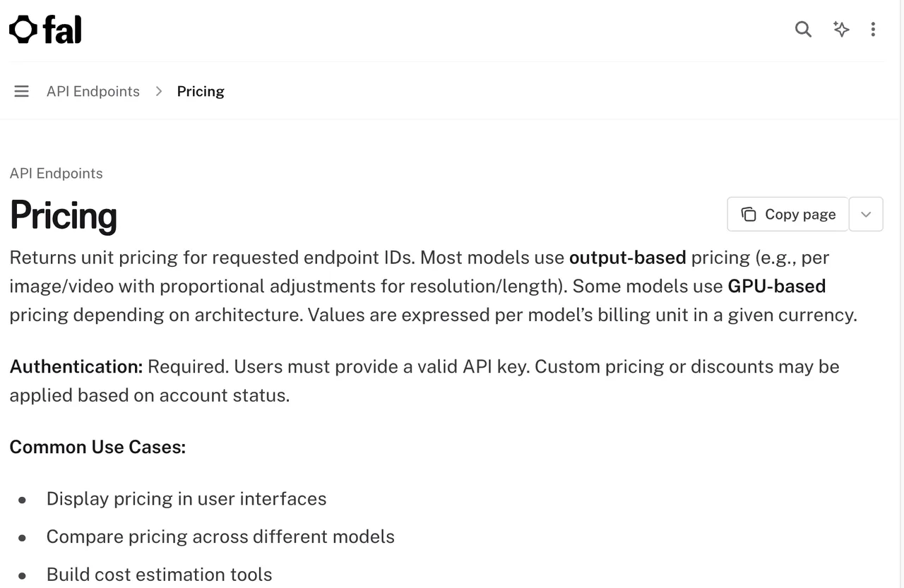The image size is (904, 588).
Task: Click the Common Use Cases: heading
Action: (97, 447)
